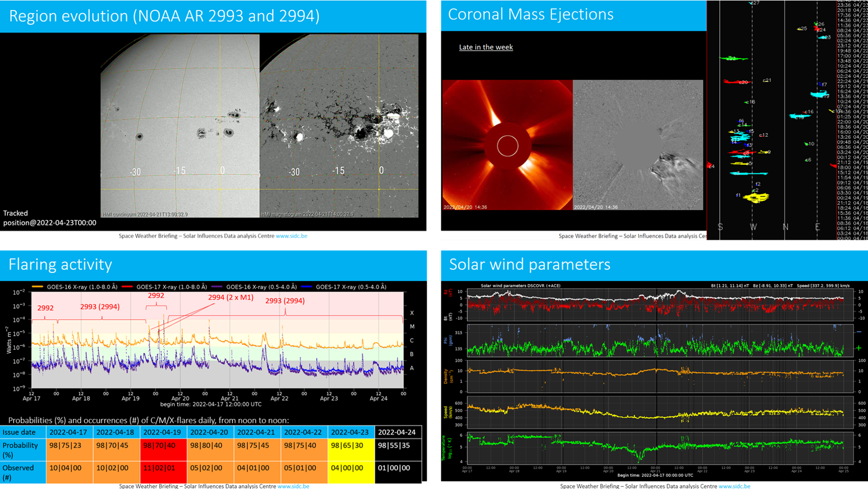Click the '2994 (2 x M1)' annotation
This screenshot has height=489, width=868.
[231, 297]
